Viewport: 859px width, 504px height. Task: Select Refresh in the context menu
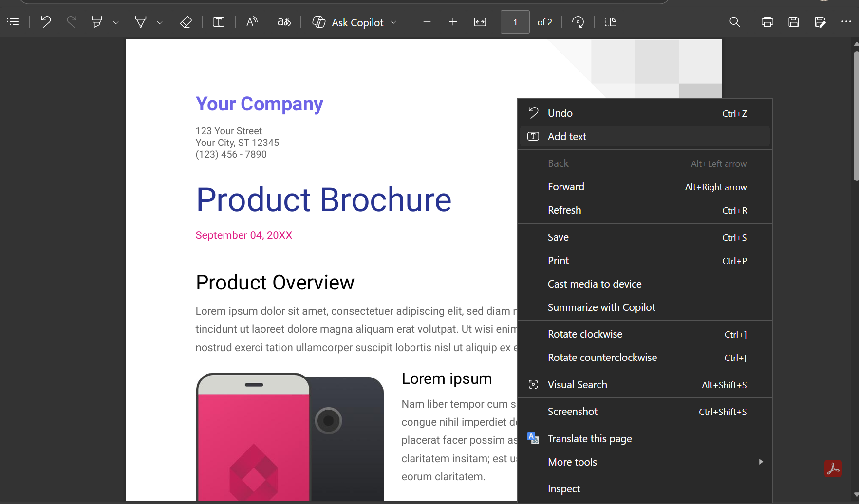point(645,210)
